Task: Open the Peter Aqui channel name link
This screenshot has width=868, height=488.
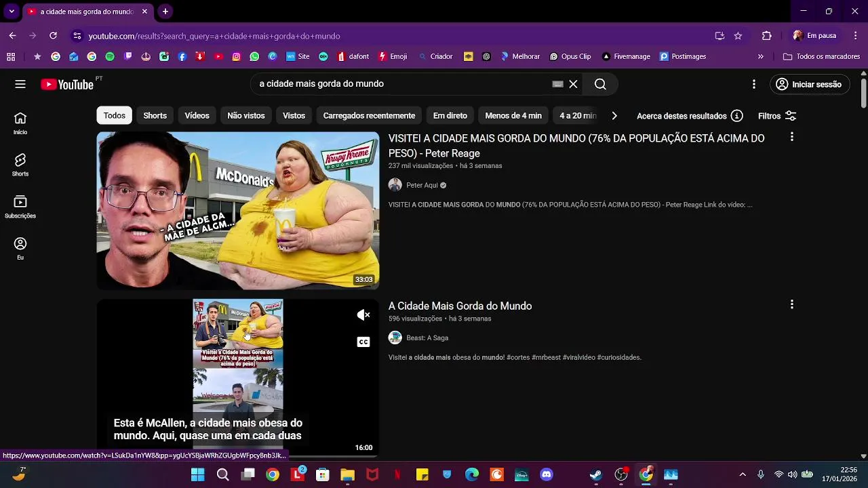Action: point(422,186)
